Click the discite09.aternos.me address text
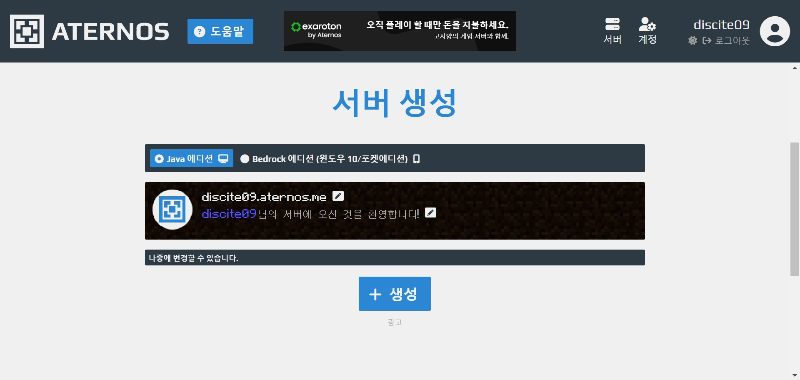Screen dimensions: 800x380 tap(264, 197)
